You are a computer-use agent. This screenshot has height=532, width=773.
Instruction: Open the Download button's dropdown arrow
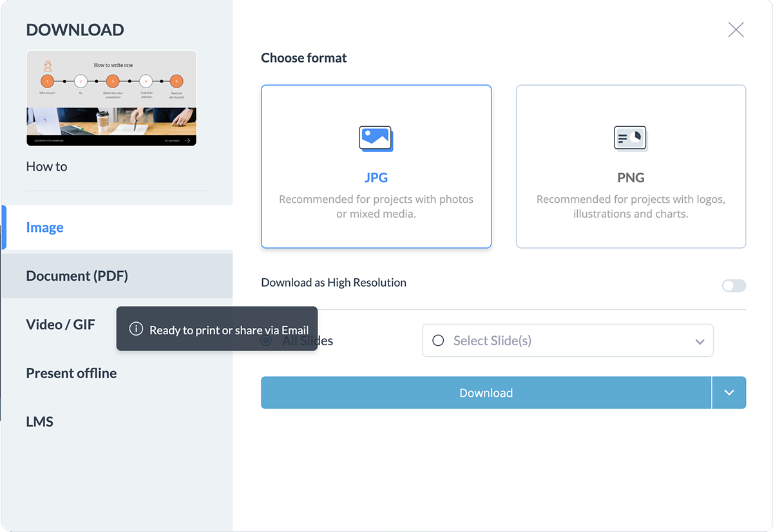729,392
